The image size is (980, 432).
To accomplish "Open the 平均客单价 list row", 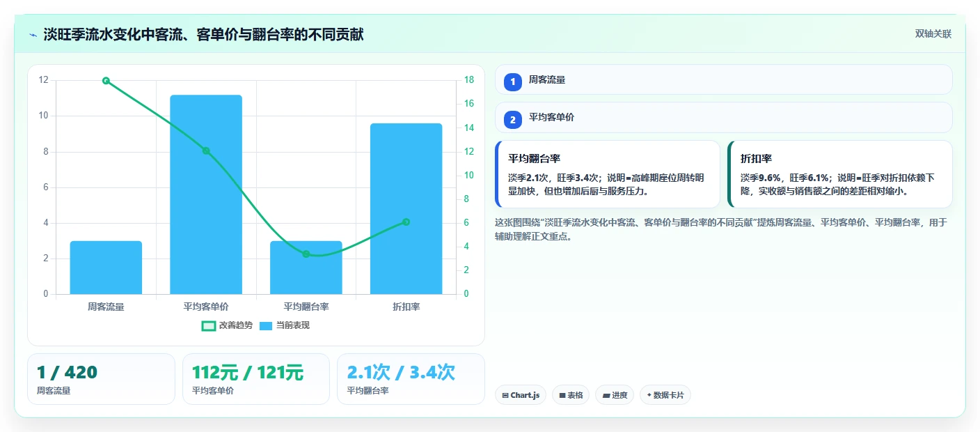I will coord(723,118).
